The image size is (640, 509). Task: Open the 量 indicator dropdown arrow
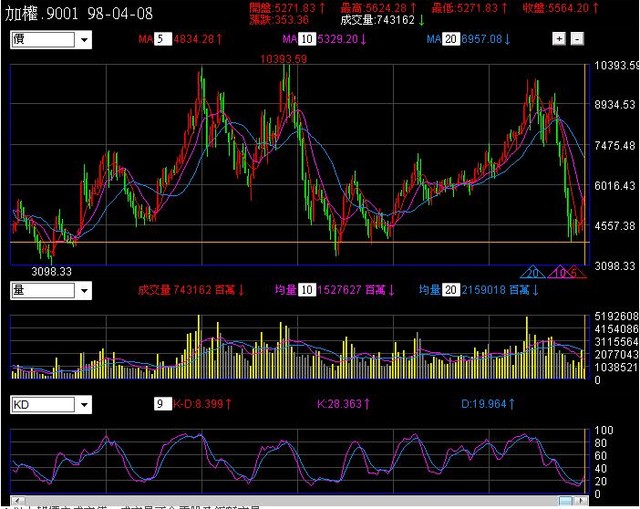84,291
